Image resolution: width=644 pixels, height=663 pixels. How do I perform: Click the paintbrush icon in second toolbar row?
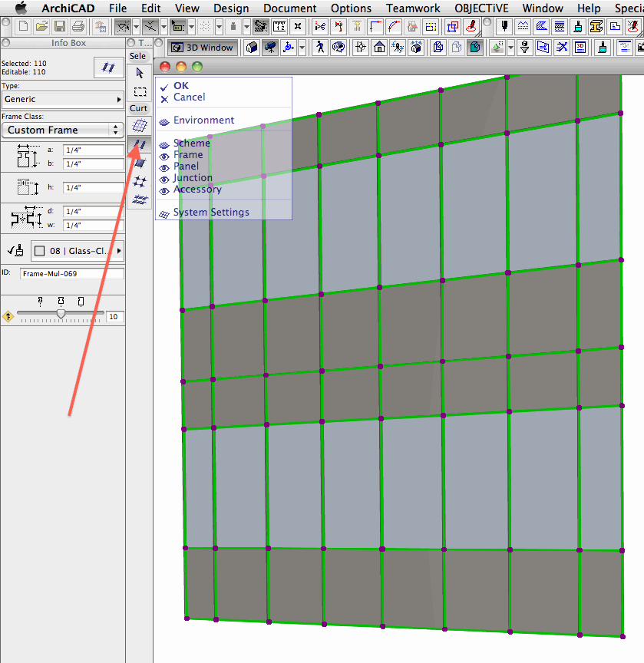[x=603, y=48]
